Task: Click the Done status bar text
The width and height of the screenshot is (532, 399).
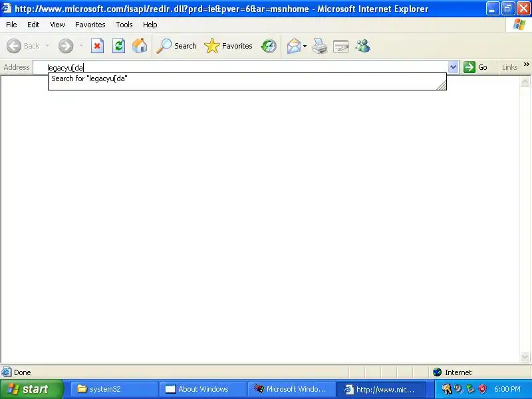Action: tap(23, 372)
